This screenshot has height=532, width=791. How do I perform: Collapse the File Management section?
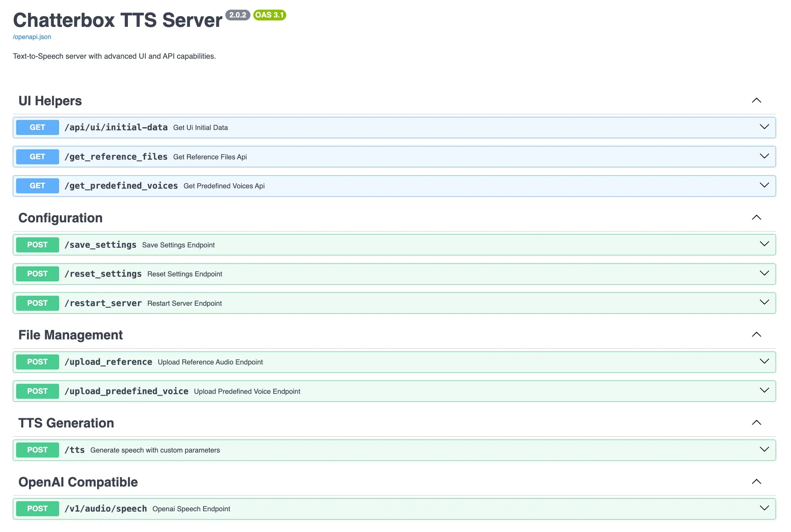point(756,335)
